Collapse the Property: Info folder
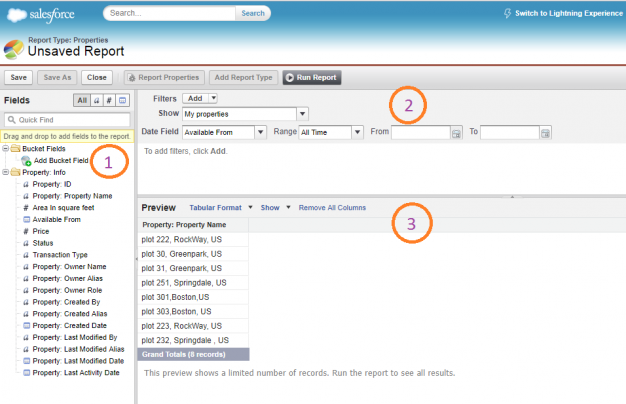 (x=6, y=172)
